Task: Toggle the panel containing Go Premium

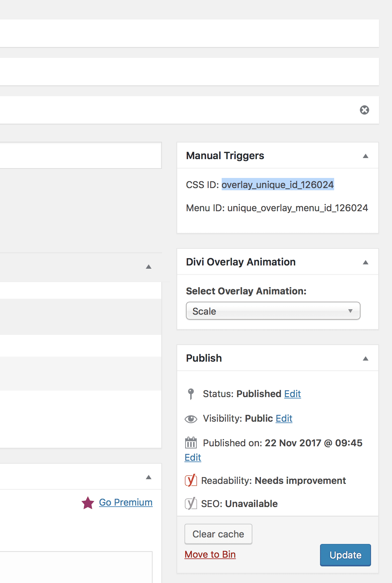Action: 149,477
